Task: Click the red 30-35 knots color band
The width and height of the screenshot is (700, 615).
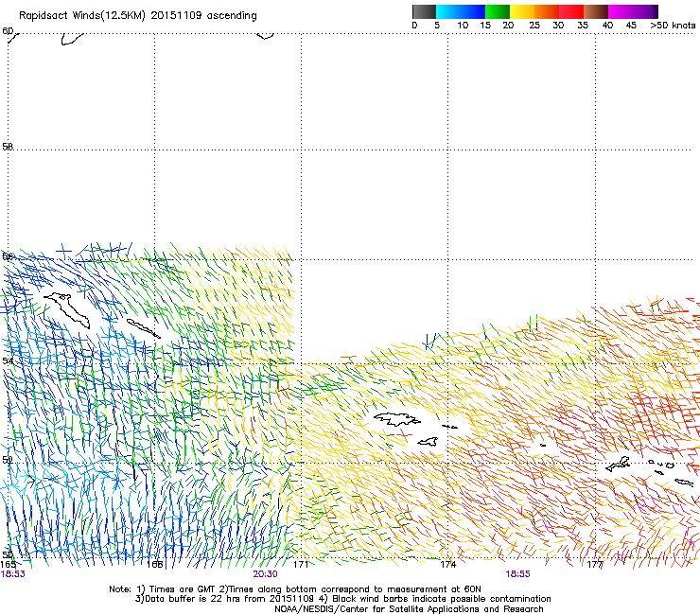Action: (571, 11)
